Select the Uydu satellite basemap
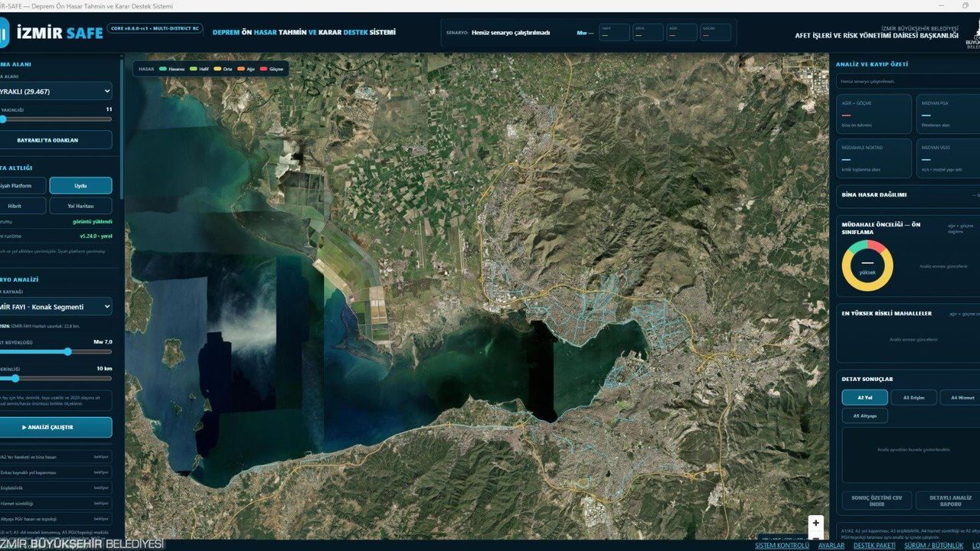The image size is (980, 551). (80, 185)
